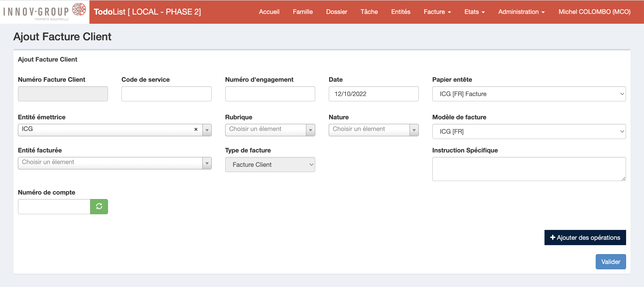Expand the Facture menu in navbar
The image size is (644, 287).
point(437,12)
